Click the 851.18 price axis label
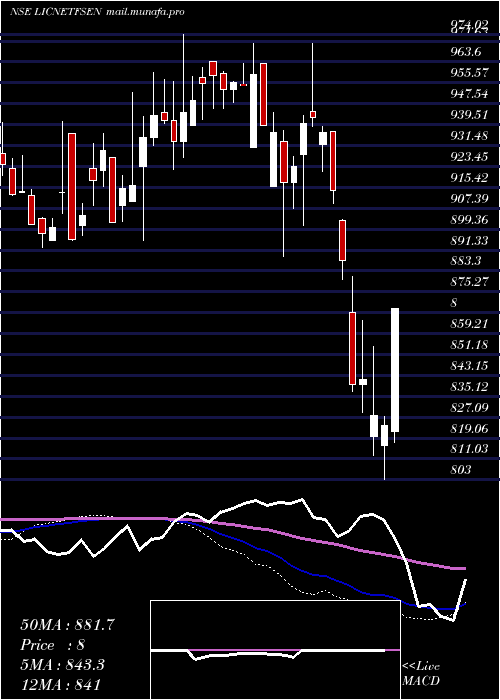 point(469,345)
